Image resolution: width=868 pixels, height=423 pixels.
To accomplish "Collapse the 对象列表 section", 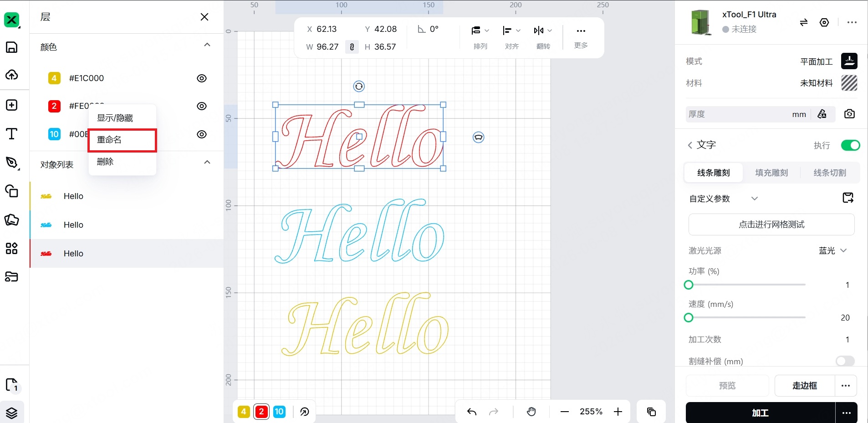I will coord(207,162).
